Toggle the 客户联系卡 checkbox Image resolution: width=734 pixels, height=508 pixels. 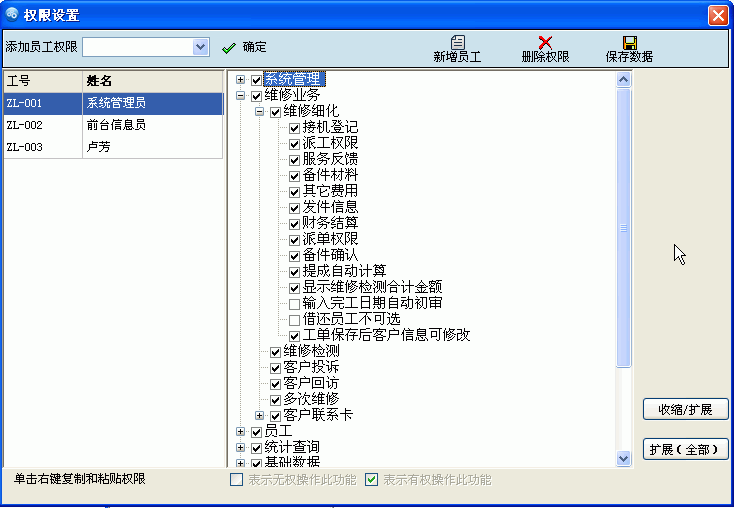click(x=276, y=416)
